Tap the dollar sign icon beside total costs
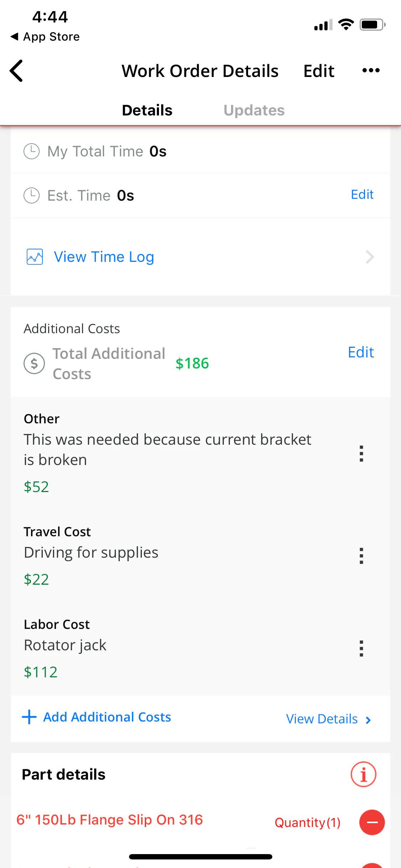The width and height of the screenshot is (401, 868). pos(34,363)
